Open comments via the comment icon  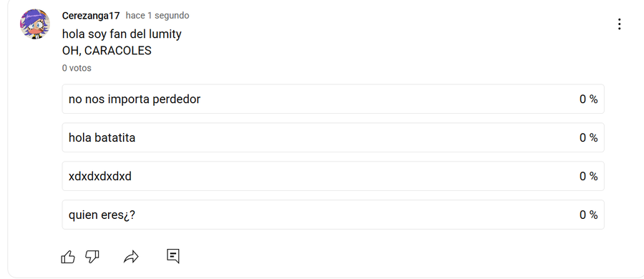click(173, 256)
